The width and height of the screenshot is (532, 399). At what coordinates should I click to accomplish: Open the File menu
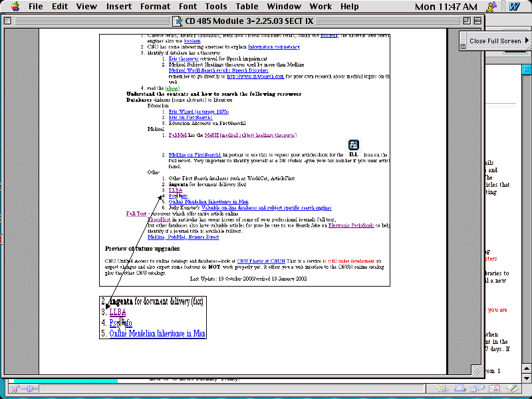point(36,7)
